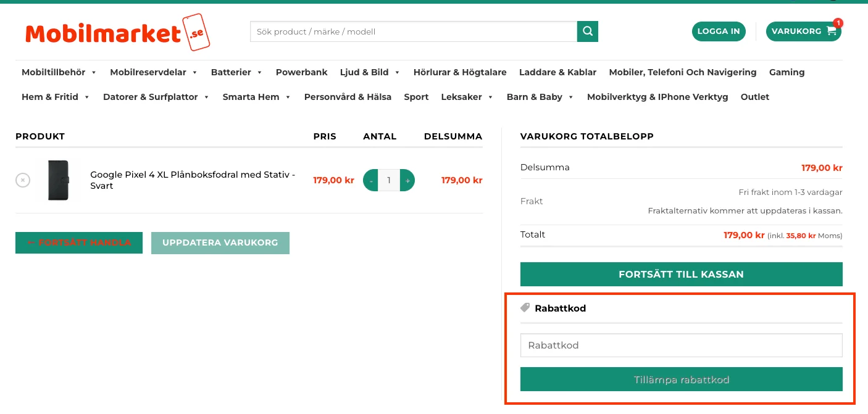868x414 pixels.
Task: Click FORTSÄTT HANDLA to keep shopping
Action: (x=78, y=242)
